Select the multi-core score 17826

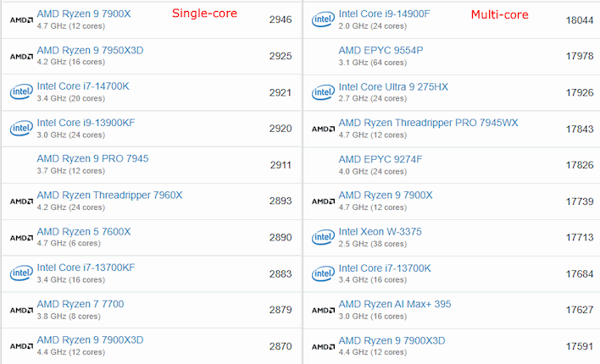[x=580, y=165]
